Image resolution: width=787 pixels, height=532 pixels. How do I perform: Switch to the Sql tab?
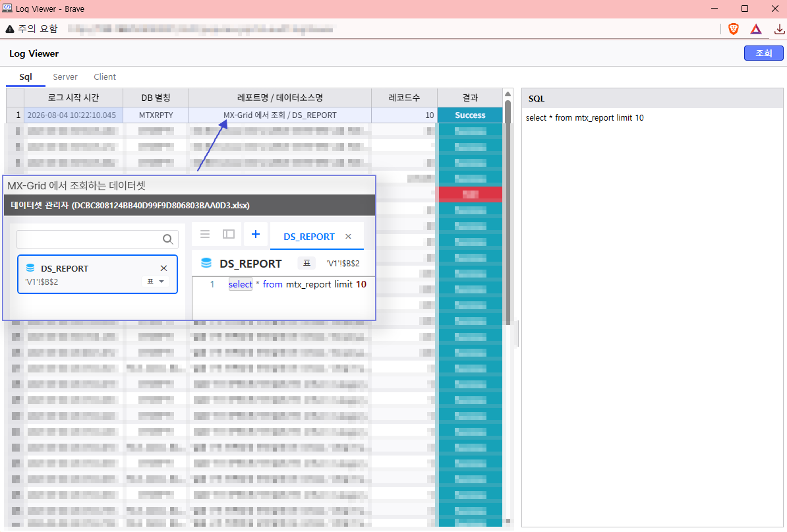pos(26,76)
